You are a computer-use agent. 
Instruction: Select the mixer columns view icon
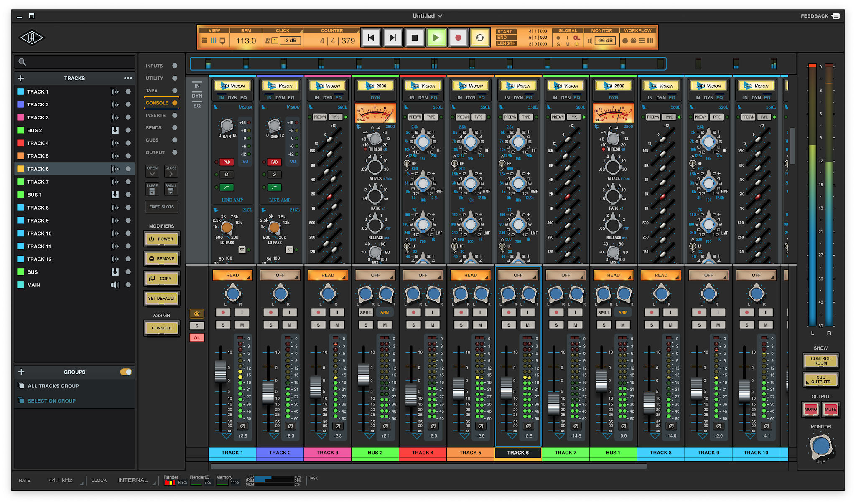214,41
